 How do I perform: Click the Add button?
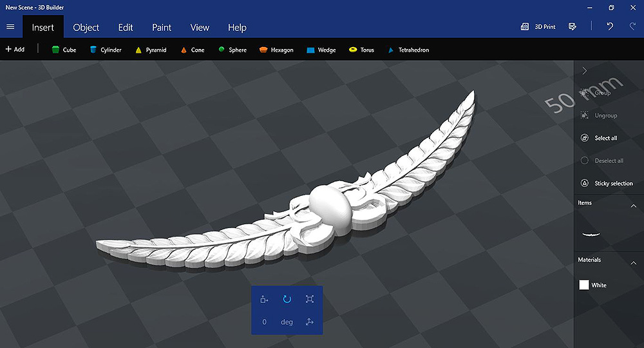15,49
